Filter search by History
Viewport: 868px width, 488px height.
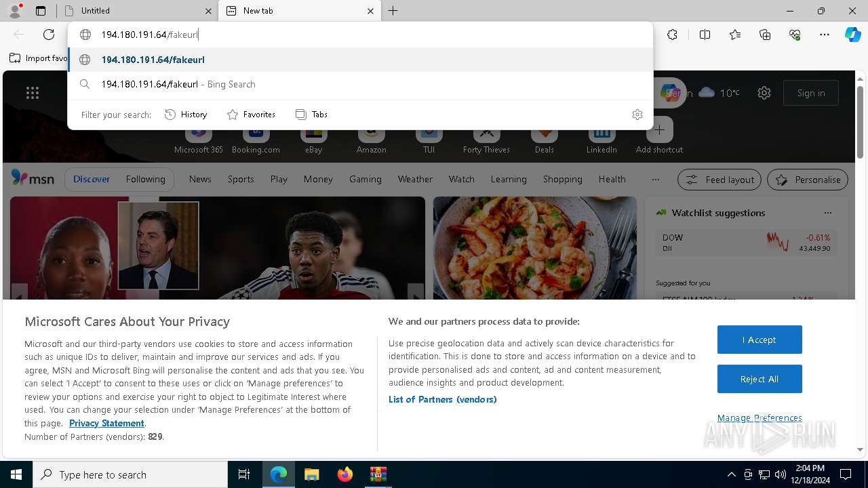186,115
